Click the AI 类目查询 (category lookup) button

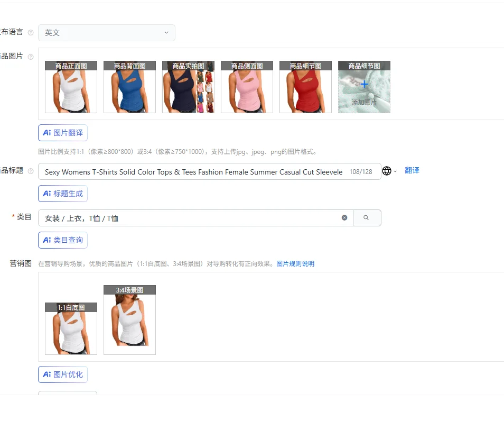(x=62, y=240)
